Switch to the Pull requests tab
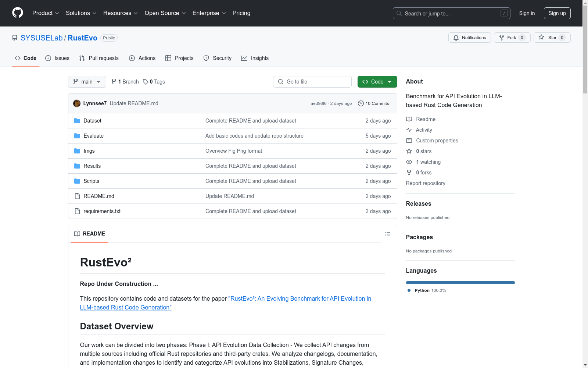 tap(99, 58)
